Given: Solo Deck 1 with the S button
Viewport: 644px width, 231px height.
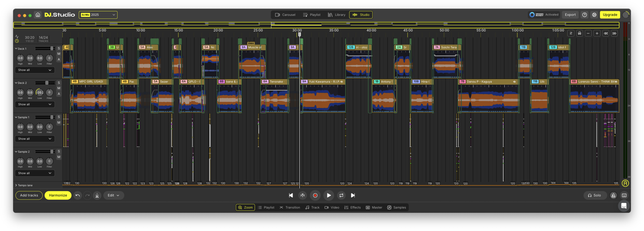Looking at the screenshot, I should point(59,49).
